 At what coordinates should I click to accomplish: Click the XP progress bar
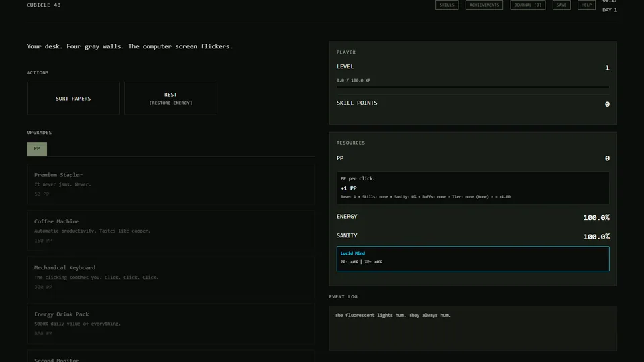pyautogui.click(x=473, y=87)
